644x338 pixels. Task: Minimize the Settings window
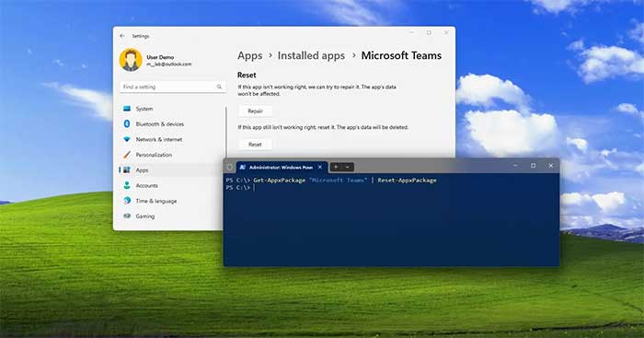pos(411,32)
